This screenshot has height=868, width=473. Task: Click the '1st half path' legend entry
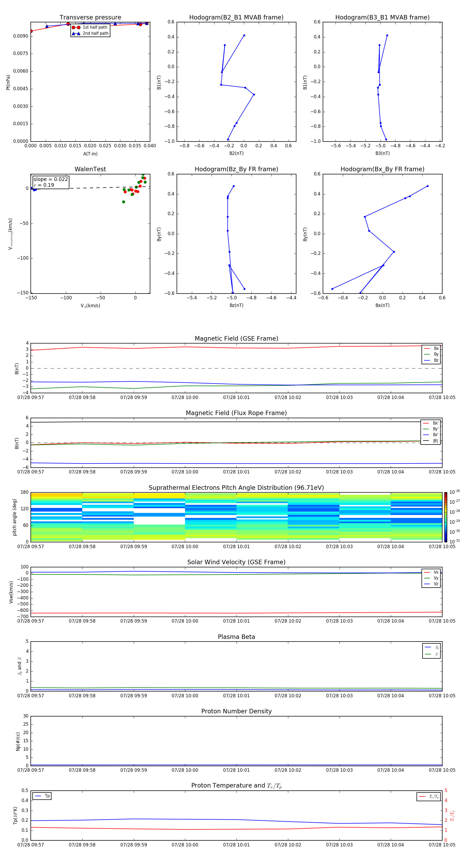(90, 27)
